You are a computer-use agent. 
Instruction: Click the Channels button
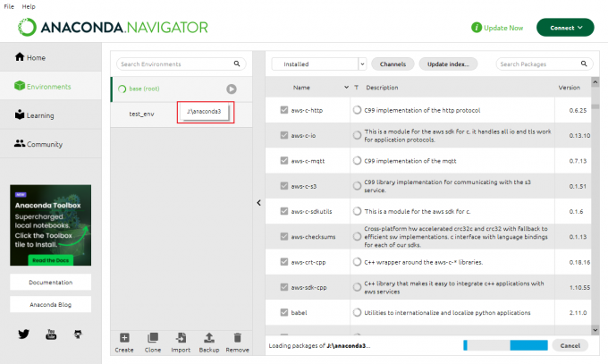(x=393, y=64)
